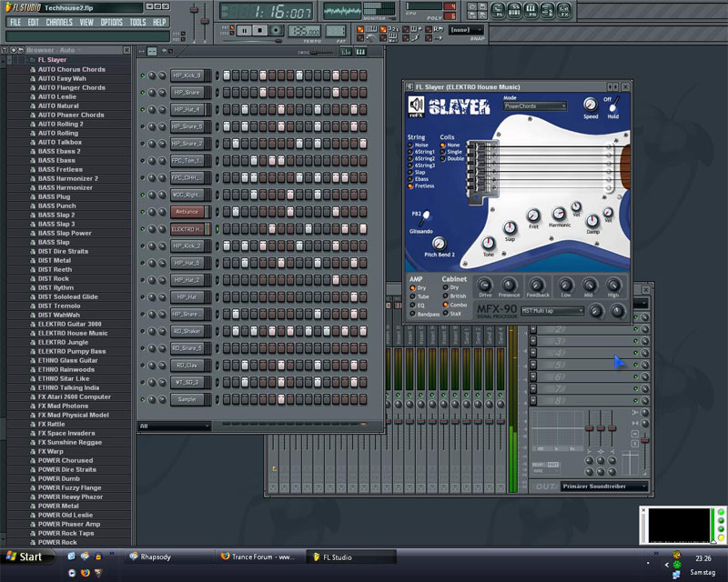Click the Stop button in transport panel

pyautogui.click(x=258, y=30)
